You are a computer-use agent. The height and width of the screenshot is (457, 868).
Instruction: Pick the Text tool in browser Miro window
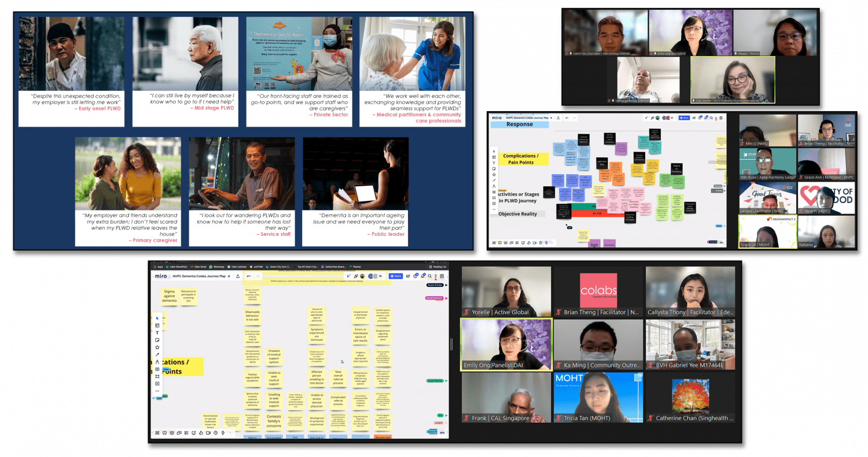(157, 333)
